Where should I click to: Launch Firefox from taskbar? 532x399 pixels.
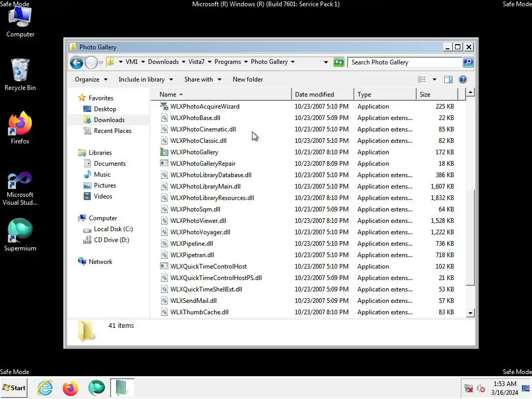point(71,388)
